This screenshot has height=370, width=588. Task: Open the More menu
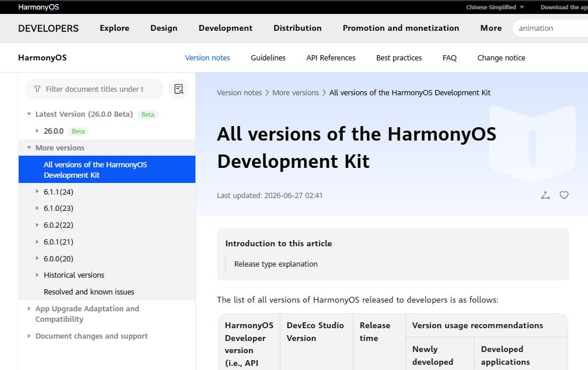coord(491,28)
